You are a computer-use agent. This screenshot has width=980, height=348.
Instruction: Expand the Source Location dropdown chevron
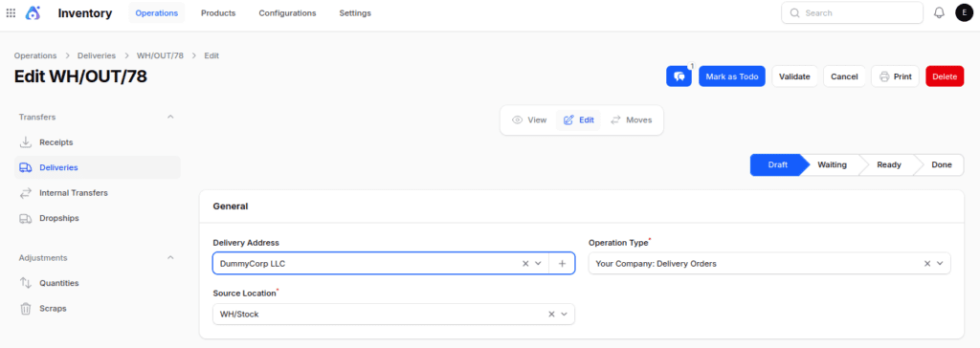564,315
